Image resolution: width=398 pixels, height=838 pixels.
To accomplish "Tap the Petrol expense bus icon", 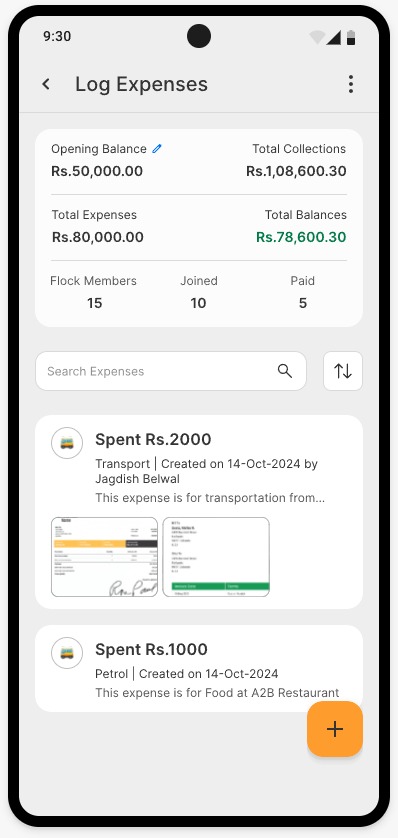I will pyautogui.click(x=67, y=653).
